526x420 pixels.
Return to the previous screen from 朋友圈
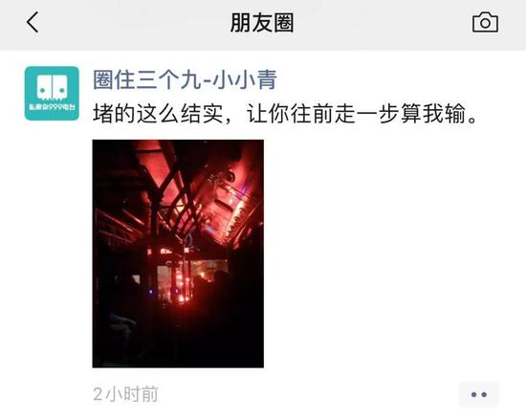click(x=33, y=22)
